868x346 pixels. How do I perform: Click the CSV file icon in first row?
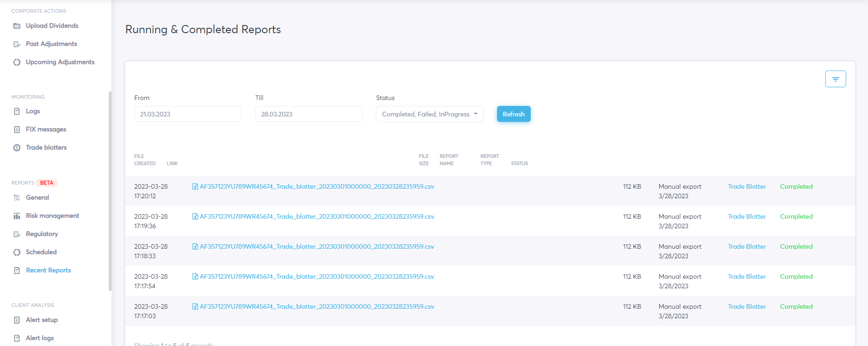[x=195, y=186]
